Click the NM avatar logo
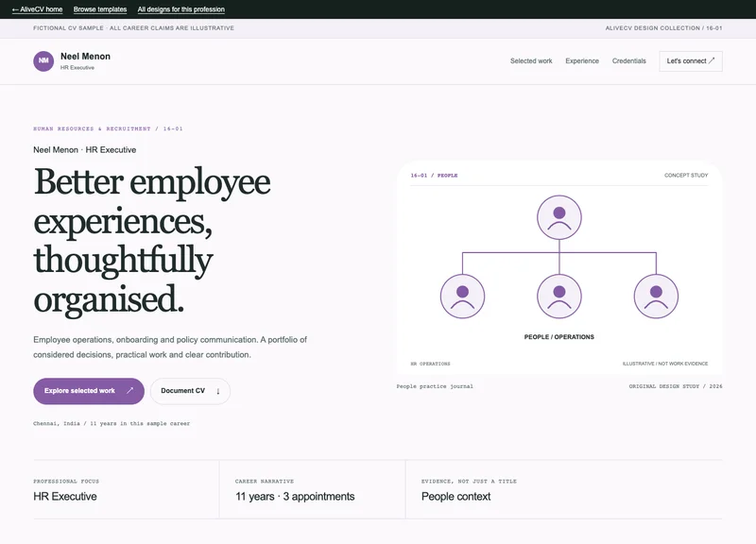 pos(43,60)
